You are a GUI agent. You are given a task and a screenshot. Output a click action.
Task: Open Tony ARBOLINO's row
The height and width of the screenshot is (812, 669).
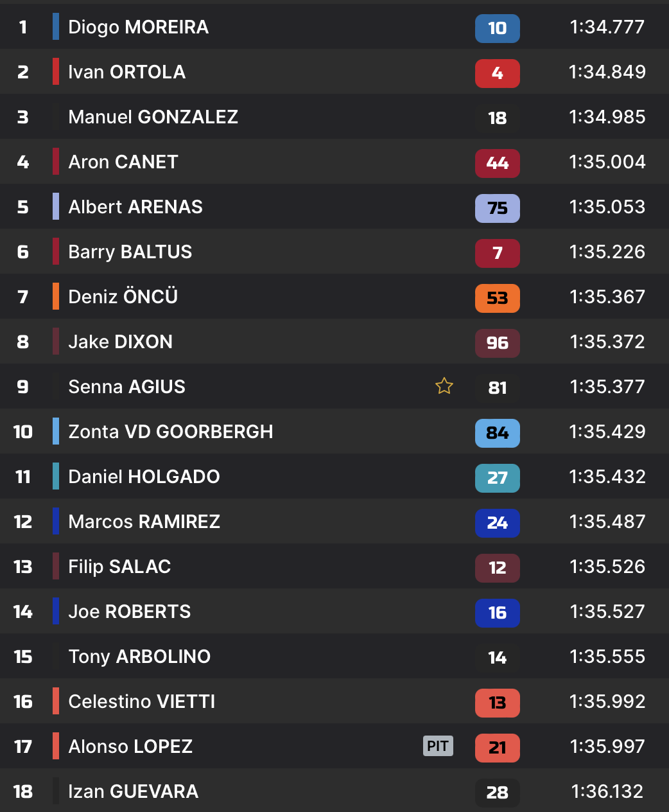(x=139, y=657)
